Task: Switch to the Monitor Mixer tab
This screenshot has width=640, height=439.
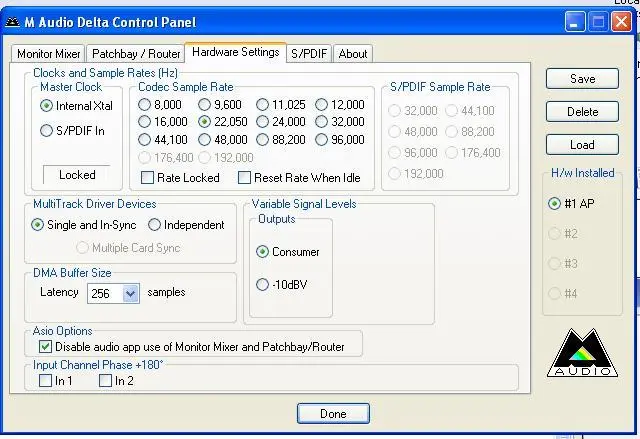Action: pyautogui.click(x=49, y=53)
